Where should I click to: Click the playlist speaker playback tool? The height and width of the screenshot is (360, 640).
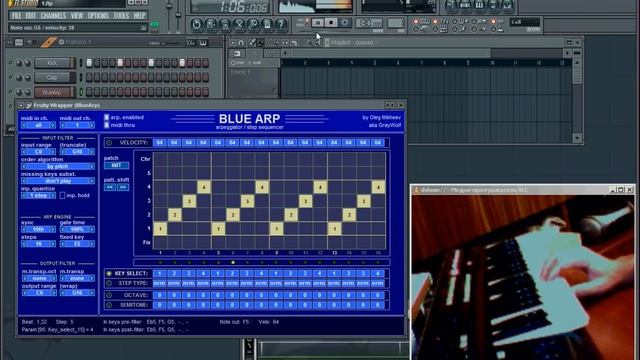(318, 42)
